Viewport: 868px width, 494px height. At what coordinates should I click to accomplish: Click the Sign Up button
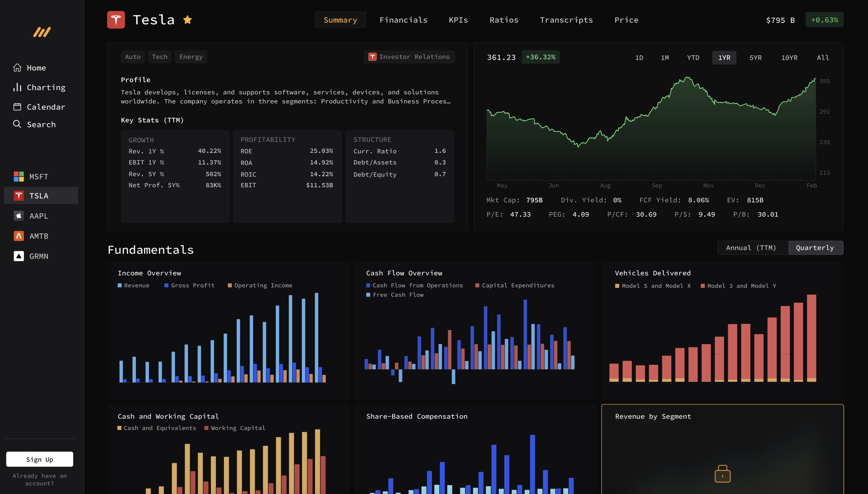click(x=39, y=459)
